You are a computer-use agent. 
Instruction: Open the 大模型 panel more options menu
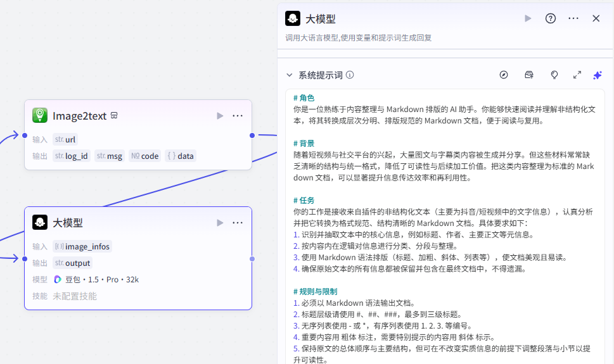tap(573, 18)
